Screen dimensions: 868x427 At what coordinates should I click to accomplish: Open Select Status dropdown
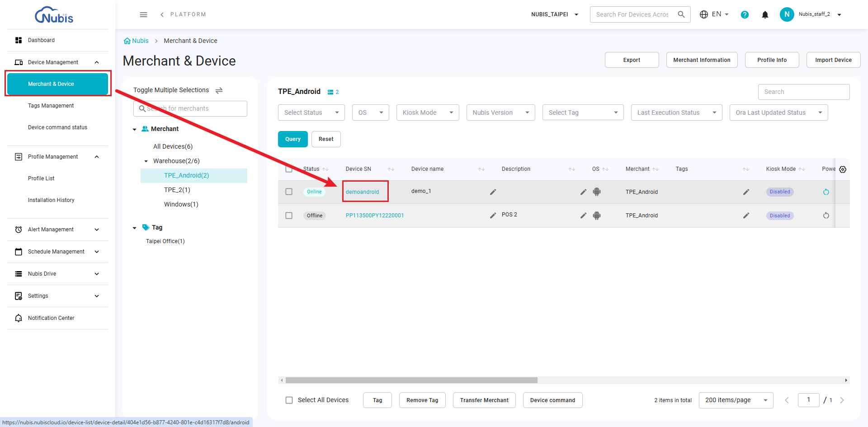pyautogui.click(x=311, y=113)
